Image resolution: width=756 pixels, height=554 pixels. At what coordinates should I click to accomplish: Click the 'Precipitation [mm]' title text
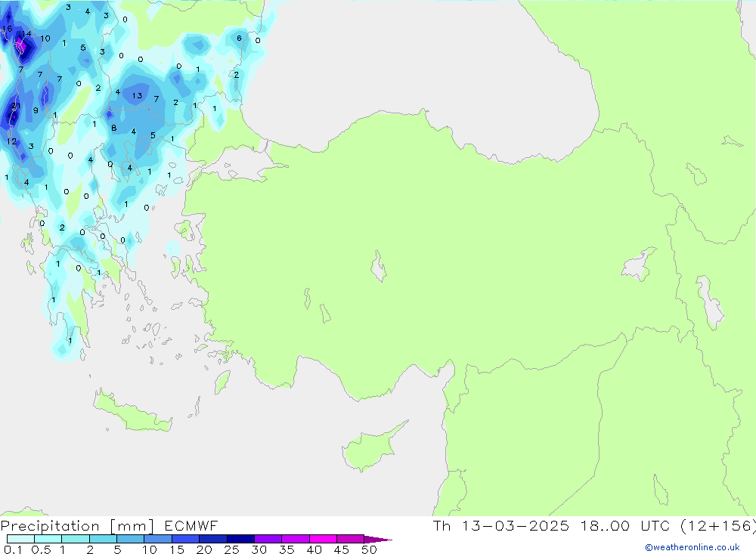[77, 526]
